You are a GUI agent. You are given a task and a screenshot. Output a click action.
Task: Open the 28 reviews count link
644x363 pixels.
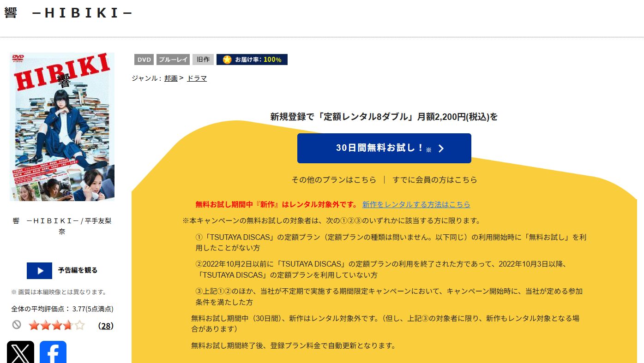[106, 326]
